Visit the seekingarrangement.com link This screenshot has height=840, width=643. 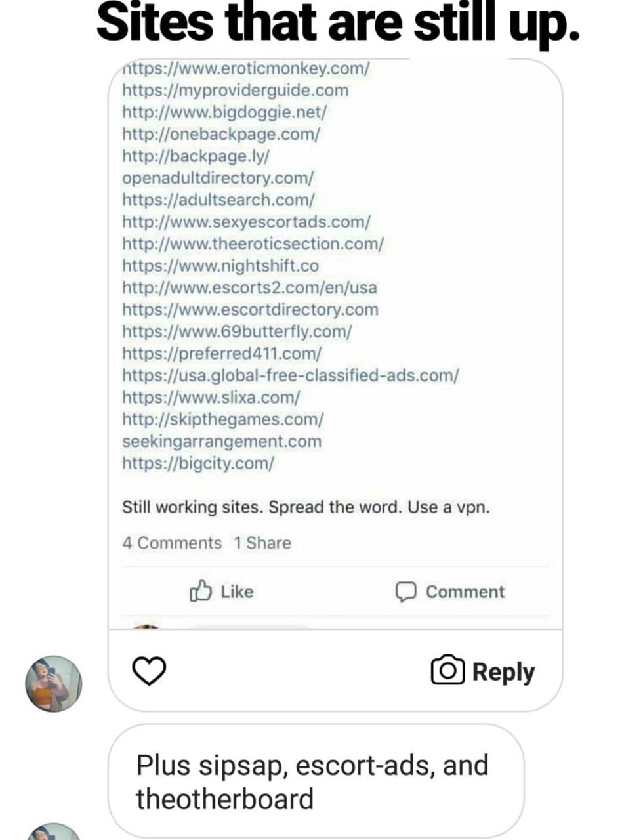click(x=222, y=441)
